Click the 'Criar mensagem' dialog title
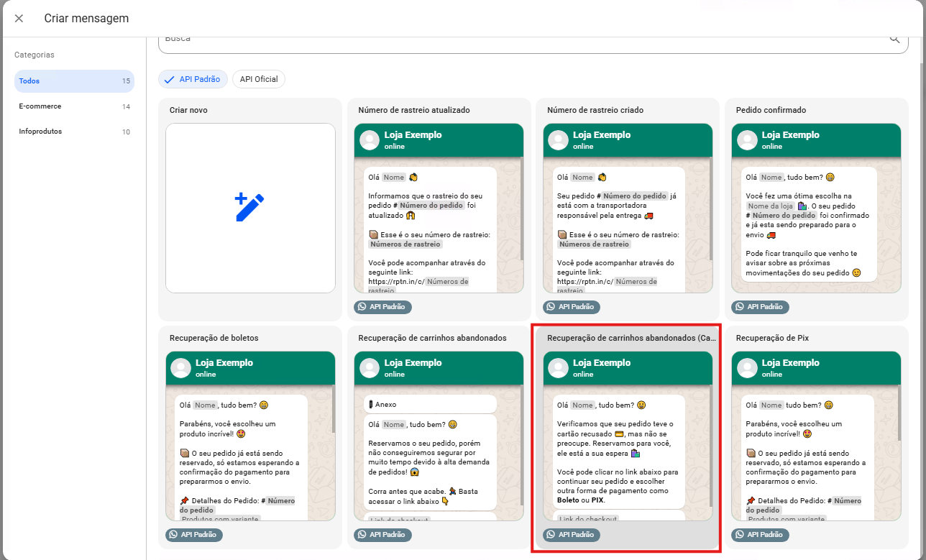 [x=86, y=19]
